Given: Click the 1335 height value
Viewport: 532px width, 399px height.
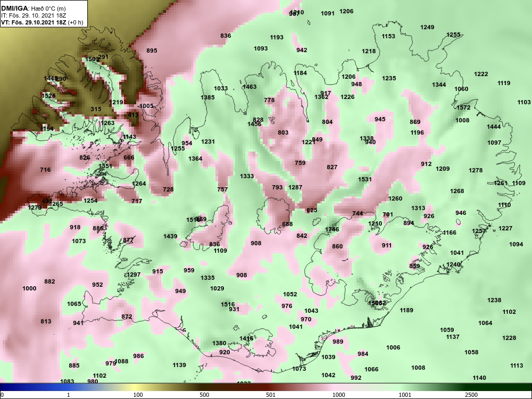Looking at the screenshot, I should coord(207,278).
